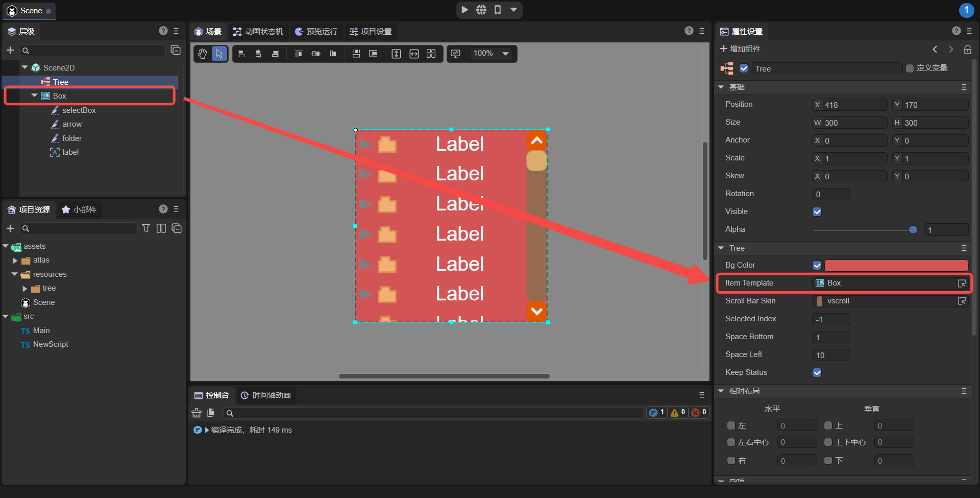Click the filter icon in project resources
980x498 pixels.
point(146,228)
